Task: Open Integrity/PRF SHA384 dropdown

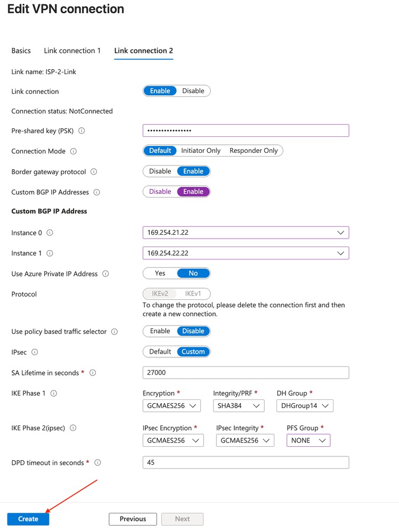Action: [239, 406]
